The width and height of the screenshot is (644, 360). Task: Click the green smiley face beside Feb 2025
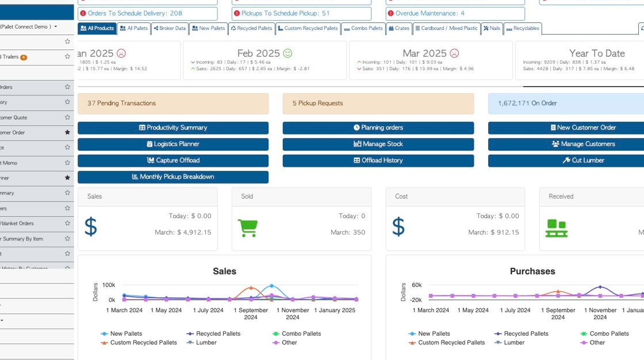287,53
